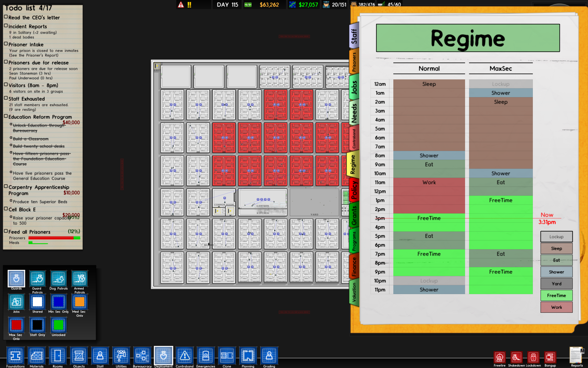The image size is (588, 368).
Task: Switch to the Finance report tab
Action: click(354, 267)
